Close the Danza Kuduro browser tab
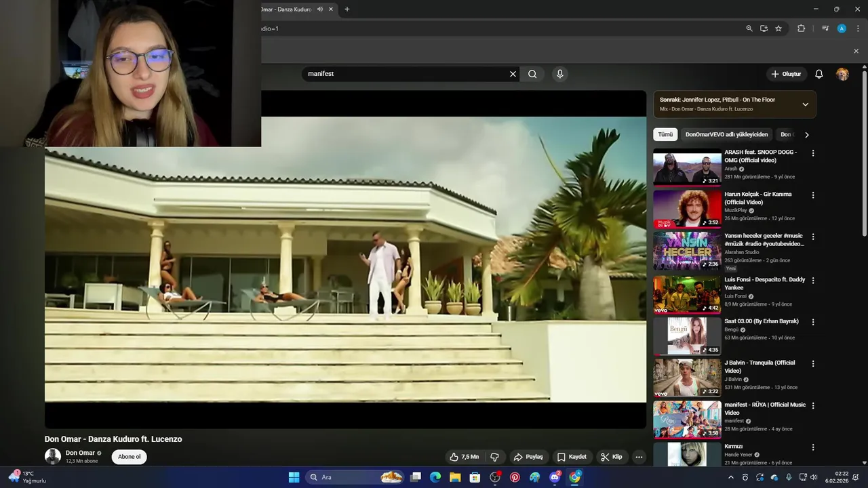The height and width of the screenshot is (488, 868). pyautogui.click(x=331, y=9)
